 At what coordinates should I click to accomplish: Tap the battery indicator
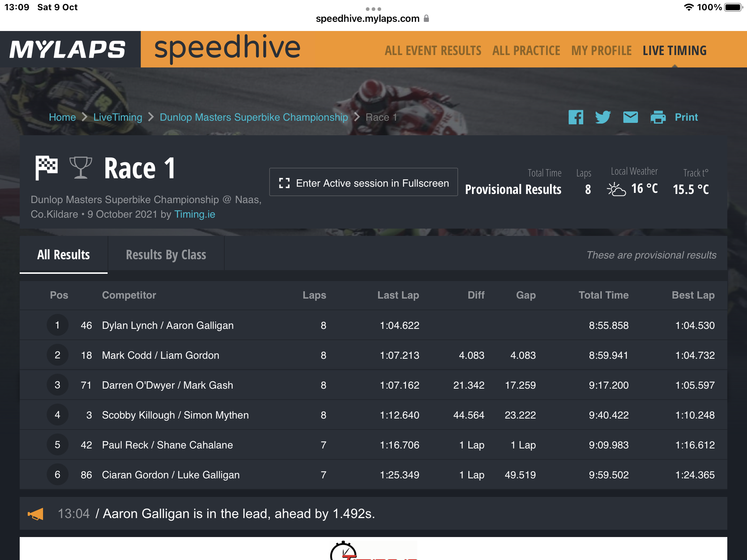[x=734, y=7]
